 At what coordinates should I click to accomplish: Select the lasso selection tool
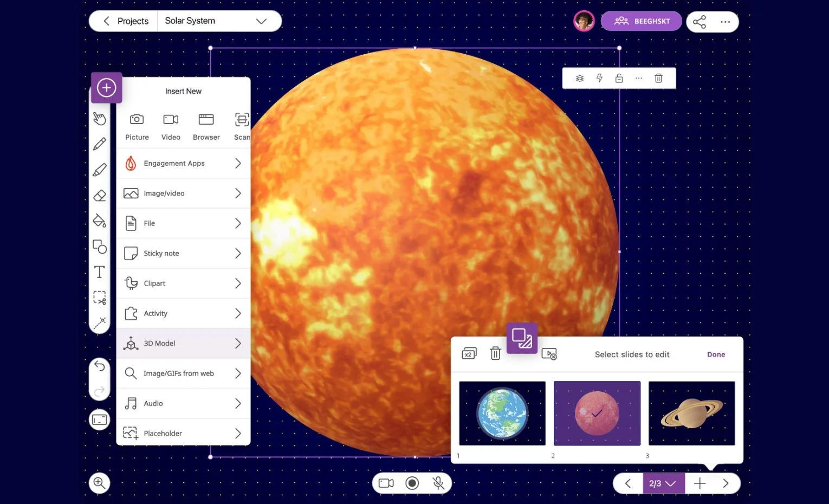click(99, 298)
